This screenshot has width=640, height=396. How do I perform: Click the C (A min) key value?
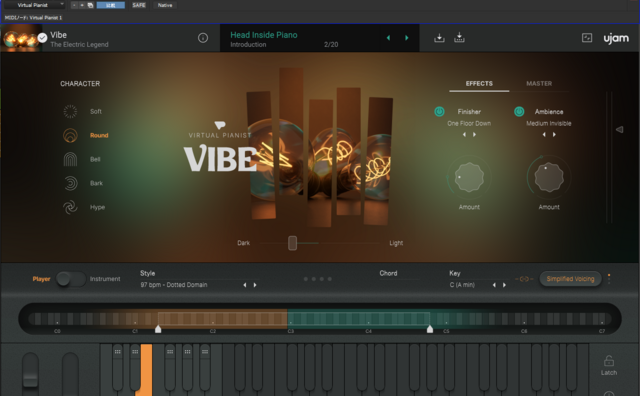pos(462,285)
